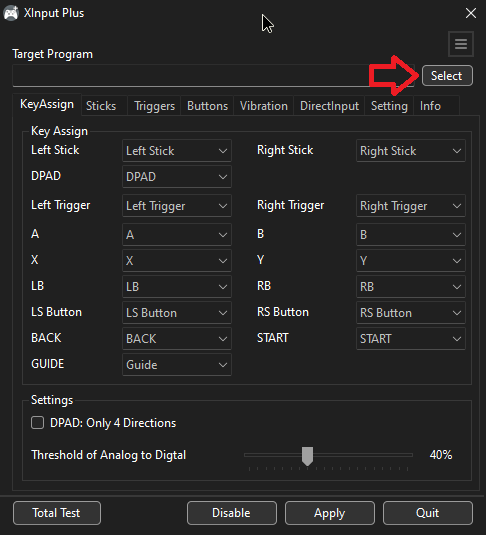Viewport: 486px width, 535px height.
Task: Expand the B button assignment dropdown
Action: [411, 234]
